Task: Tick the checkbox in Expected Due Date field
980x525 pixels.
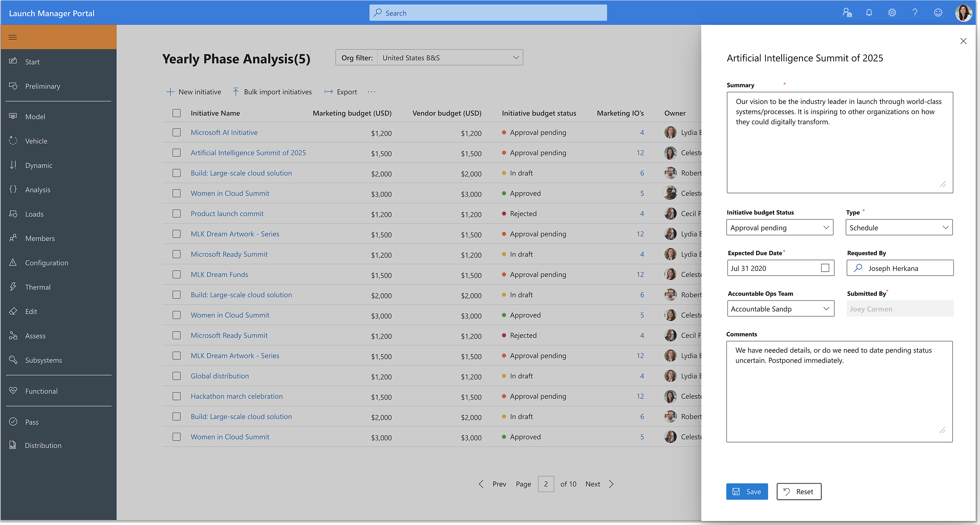Action: click(x=825, y=268)
